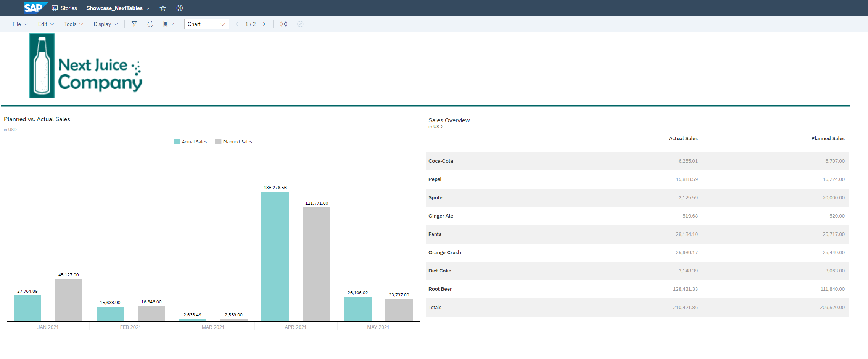
Task: Select the grey Planned Sales bar for JAN 2021
Action: coord(69,300)
